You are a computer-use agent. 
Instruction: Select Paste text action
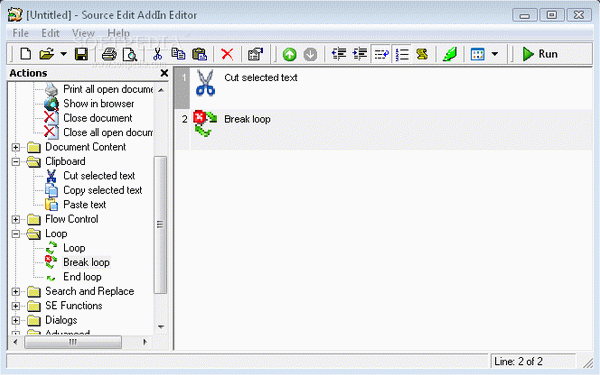(85, 205)
